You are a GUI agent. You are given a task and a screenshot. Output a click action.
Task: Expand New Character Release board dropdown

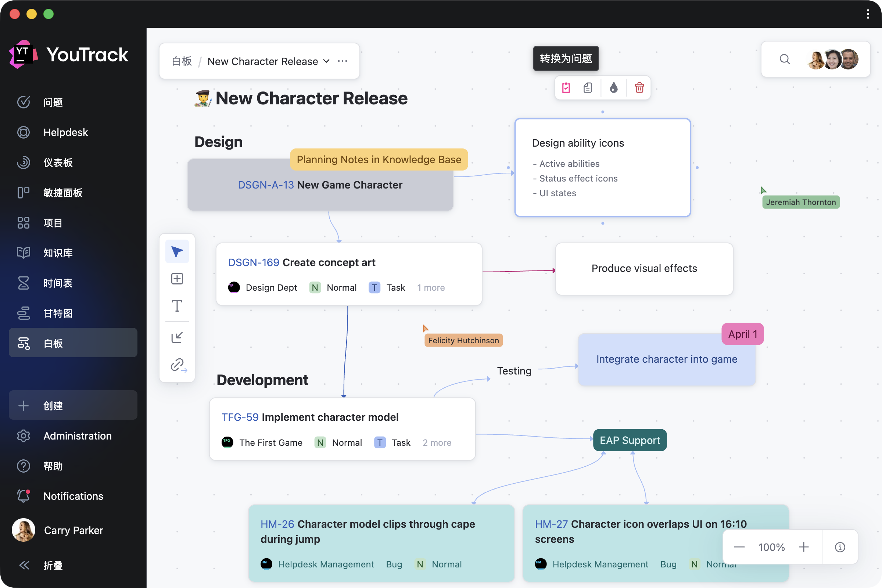[x=326, y=61]
